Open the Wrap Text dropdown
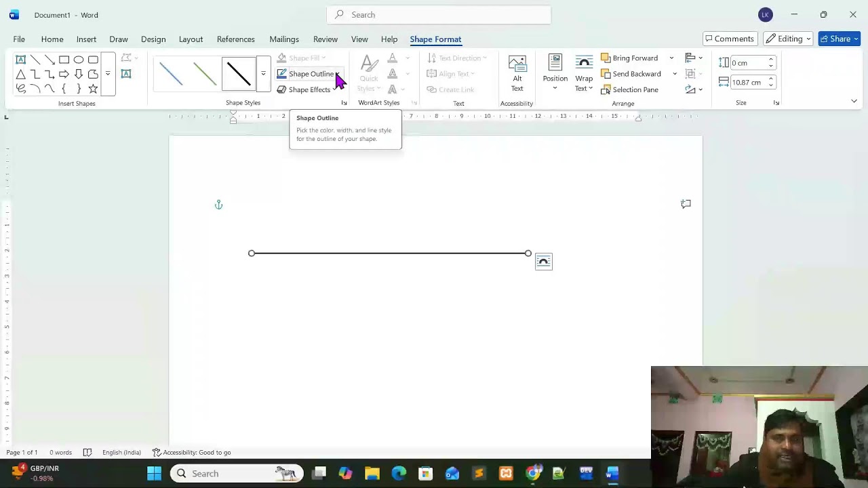 pos(584,74)
